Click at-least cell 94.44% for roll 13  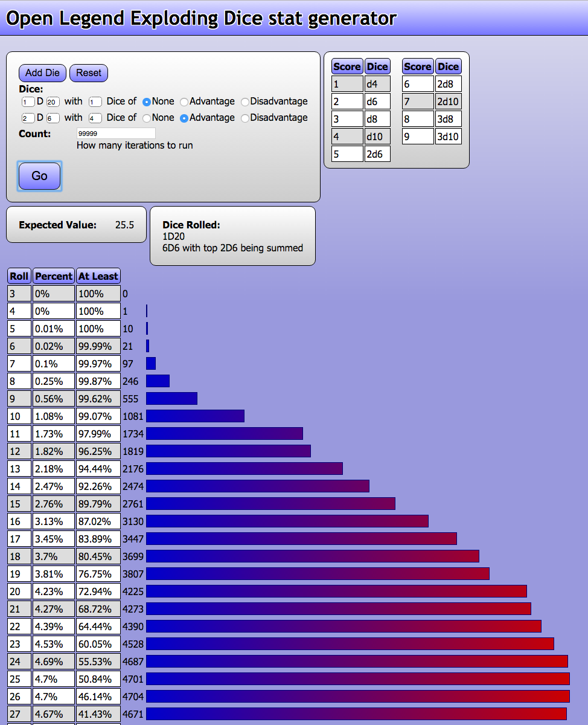[98, 469]
